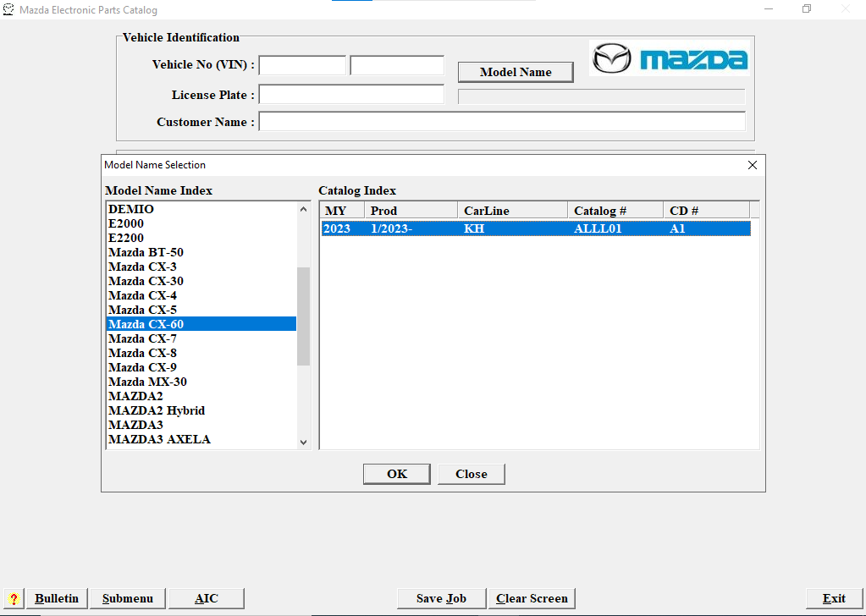866x616 pixels.
Task: Select Mazda CX-60 in the list
Action: click(x=201, y=324)
